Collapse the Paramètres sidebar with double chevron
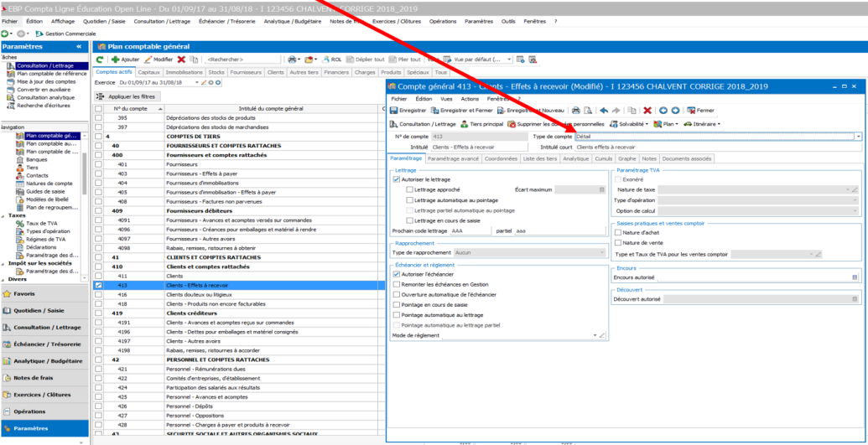Image resolution: width=868 pixels, height=445 pixels. click(x=79, y=47)
